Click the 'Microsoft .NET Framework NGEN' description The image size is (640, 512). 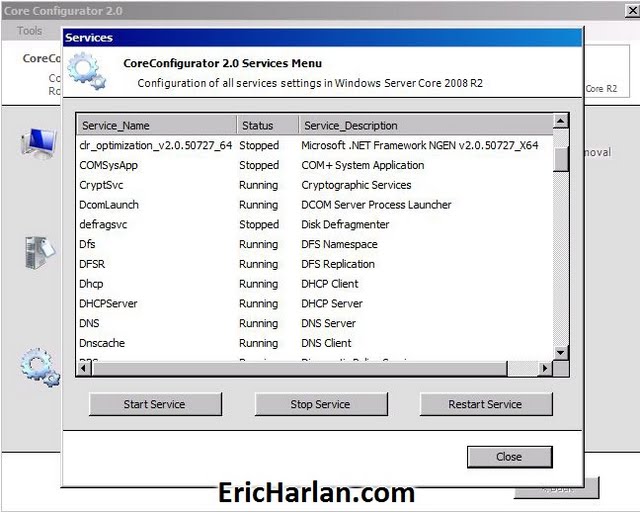pyautogui.click(x=420, y=145)
